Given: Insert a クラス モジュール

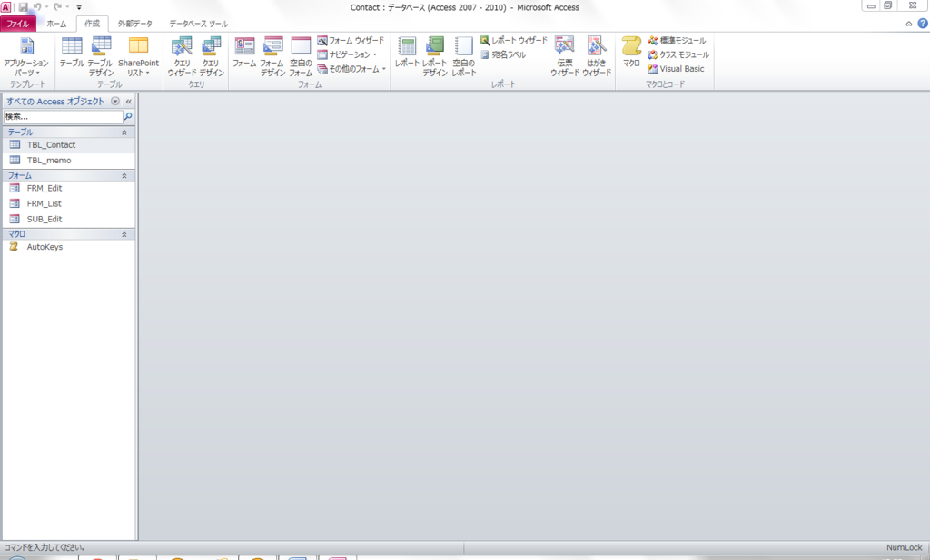Looking at the screenshot, I should 678,54.
